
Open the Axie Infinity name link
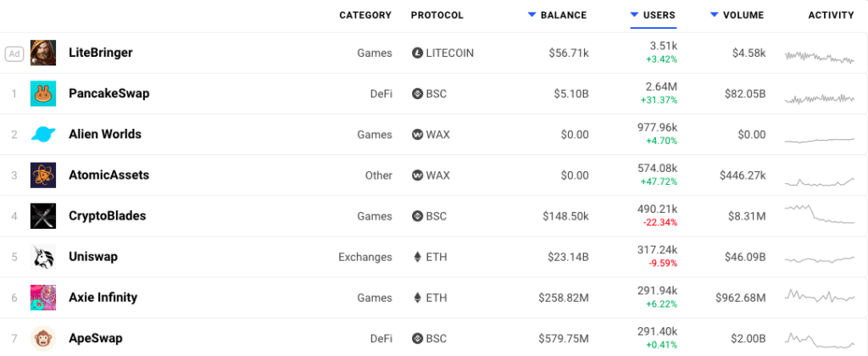tap(103, 298)
